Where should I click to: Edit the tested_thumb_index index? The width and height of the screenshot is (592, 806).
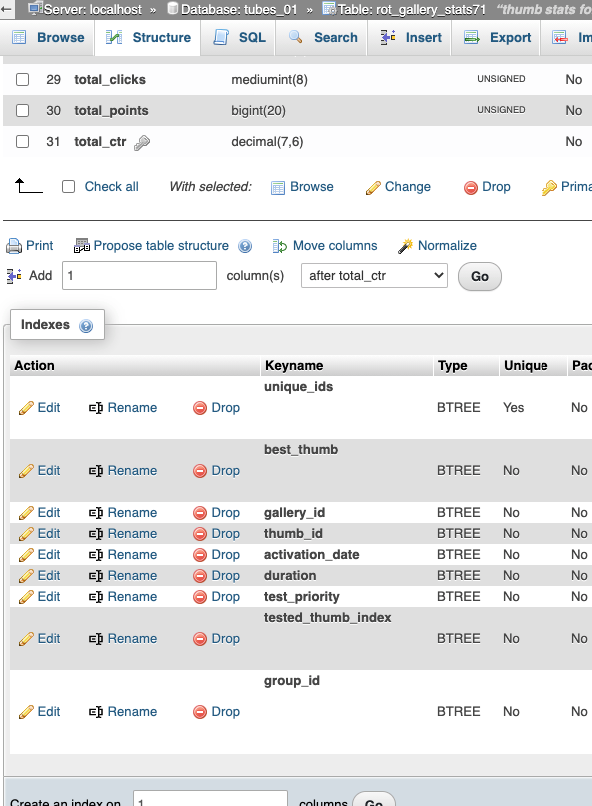pos(40,639)
